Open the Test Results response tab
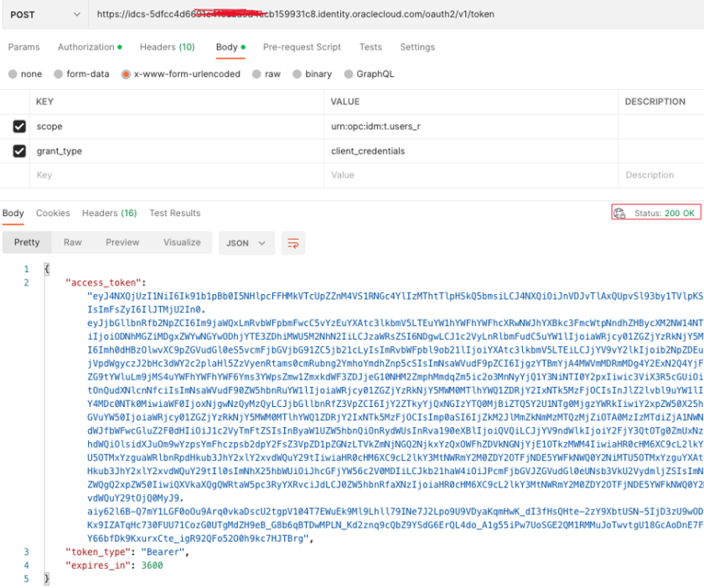704x588 pixels. coord(174,214)
